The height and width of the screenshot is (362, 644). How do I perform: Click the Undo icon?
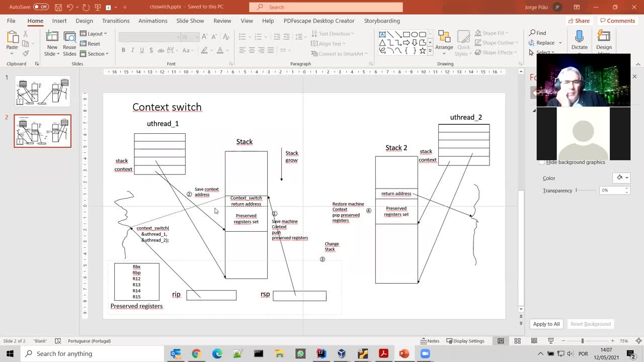[x=70, y=7]
